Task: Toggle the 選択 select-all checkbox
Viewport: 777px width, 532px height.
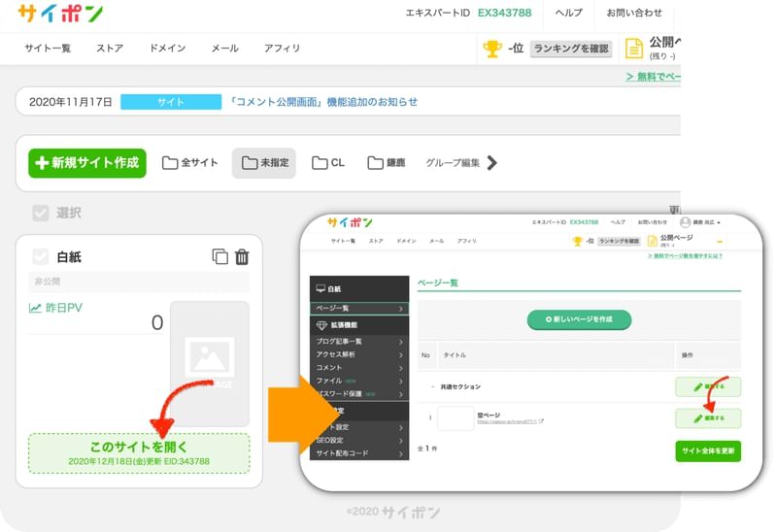Action: pyautogui.click(x=41, y=213)
